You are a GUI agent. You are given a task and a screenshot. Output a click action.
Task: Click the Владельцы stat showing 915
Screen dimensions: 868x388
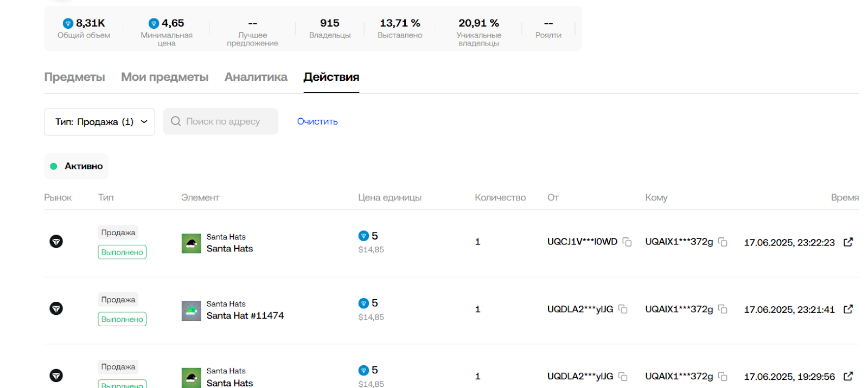330,29
